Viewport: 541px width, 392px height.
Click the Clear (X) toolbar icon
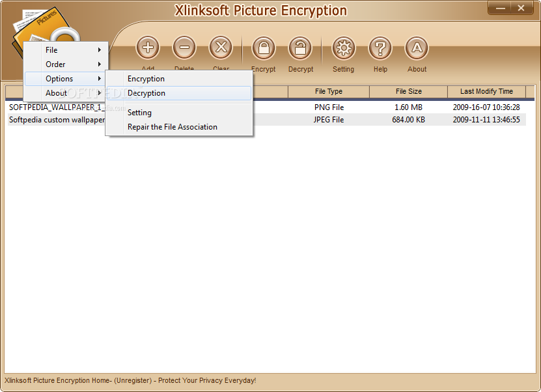[x=221, y=48]
